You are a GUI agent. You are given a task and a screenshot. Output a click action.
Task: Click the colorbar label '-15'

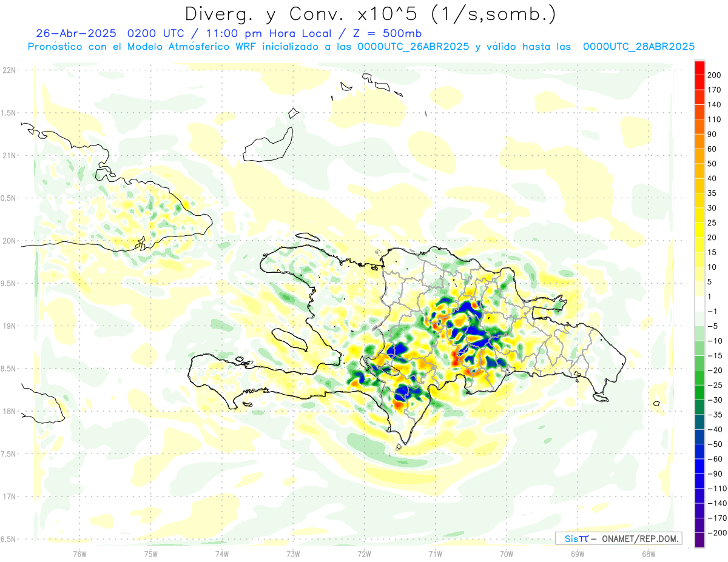tap(715, 355)
